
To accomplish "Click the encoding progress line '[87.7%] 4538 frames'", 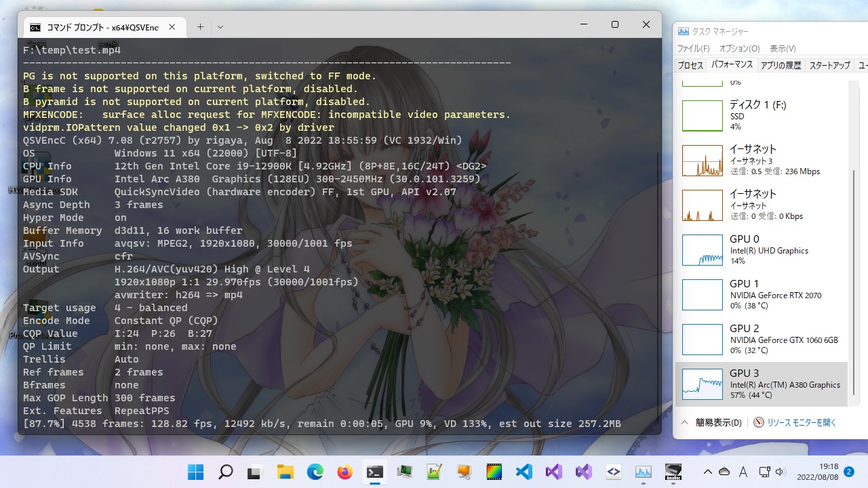I will click(322, 424).
